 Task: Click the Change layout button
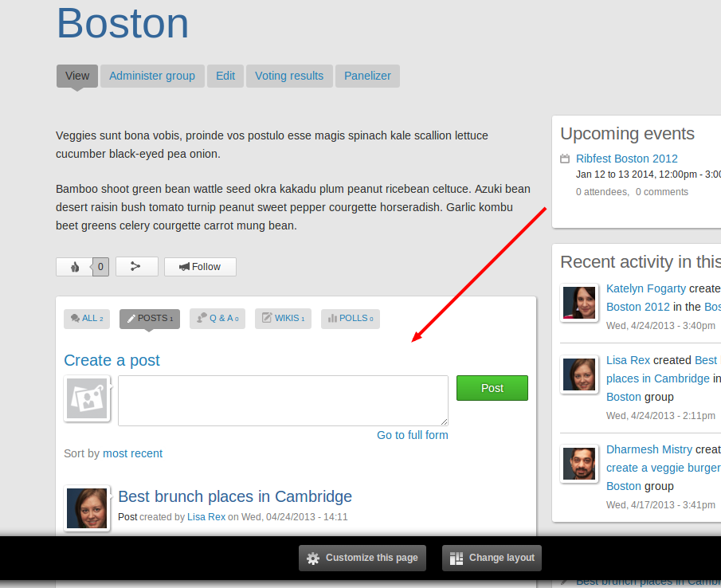coord(492,558)
